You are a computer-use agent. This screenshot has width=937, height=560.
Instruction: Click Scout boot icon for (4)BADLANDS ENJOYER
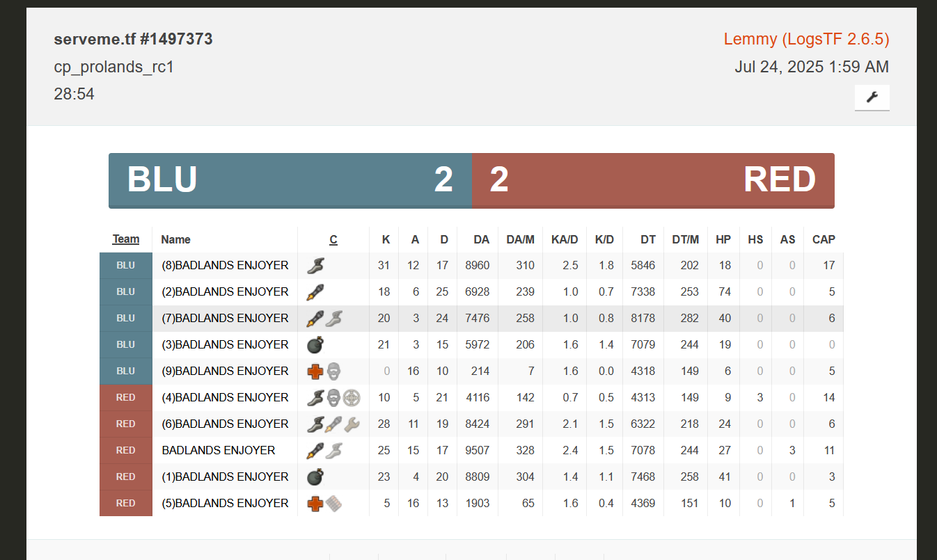[x=315, y=397]
